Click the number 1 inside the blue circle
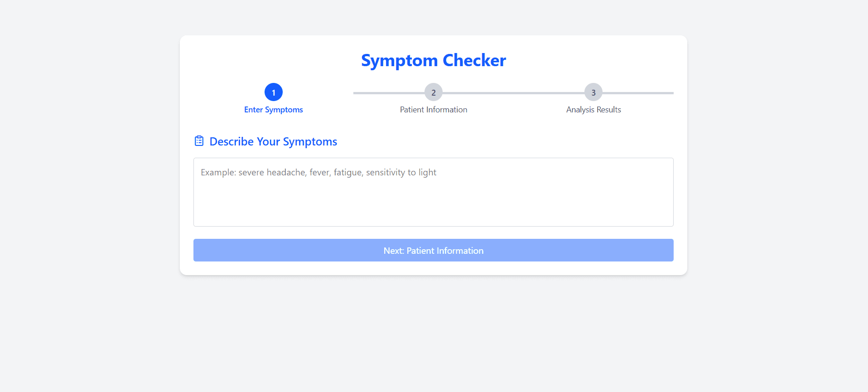Image resolution: width=868 pixels, height=392 pixels. 274,93
